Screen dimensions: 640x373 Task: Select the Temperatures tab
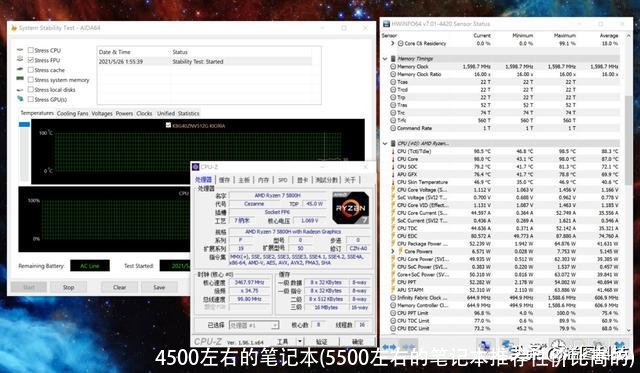click(37, 113)
